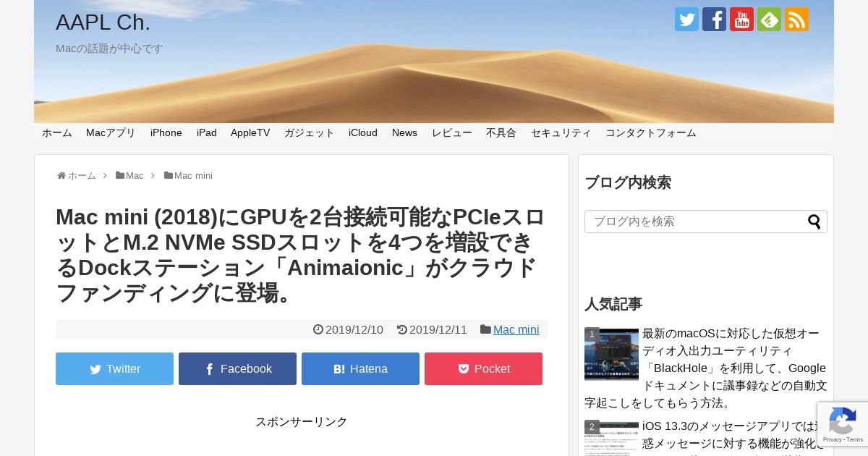Open the Feedly icon in the header

click(769, 20)
